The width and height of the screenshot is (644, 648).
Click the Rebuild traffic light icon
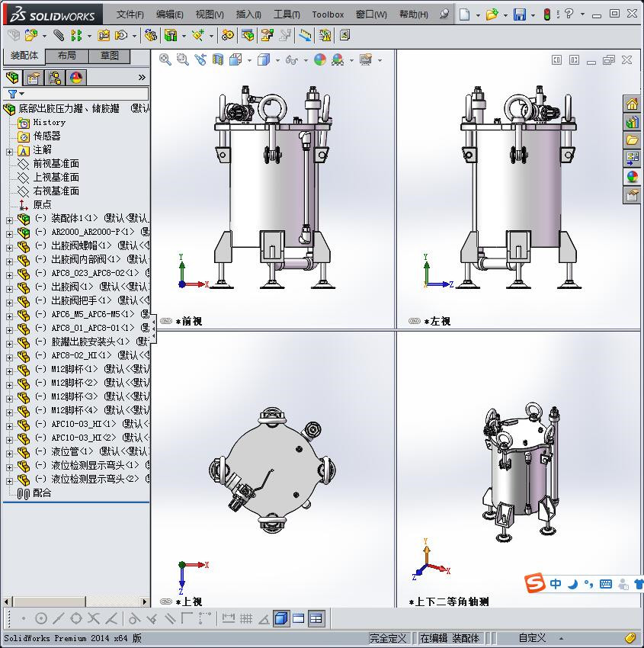[x=547, y=15]
